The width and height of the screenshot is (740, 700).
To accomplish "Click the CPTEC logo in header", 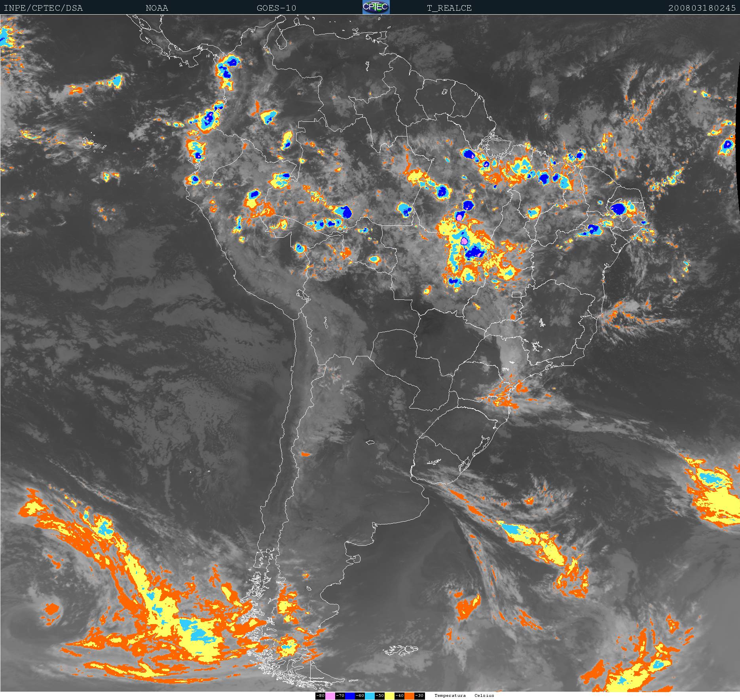I will click(x=376, y=7).
